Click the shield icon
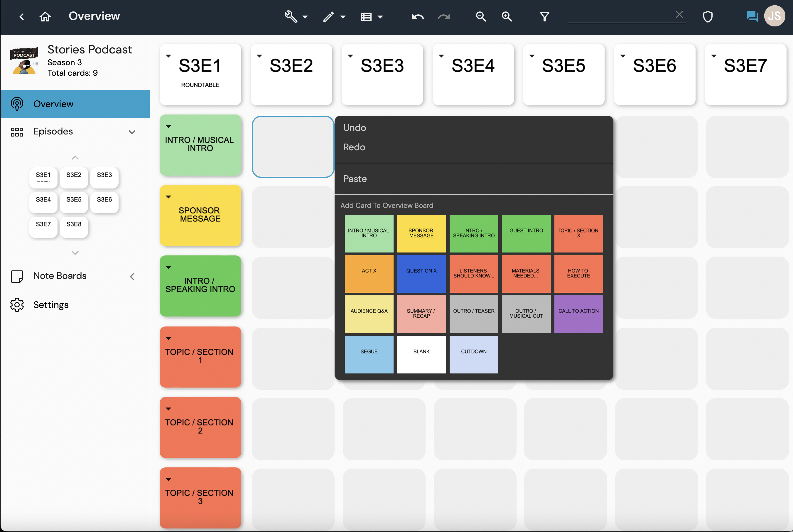The image size is (793, 532). click(708, 16)
